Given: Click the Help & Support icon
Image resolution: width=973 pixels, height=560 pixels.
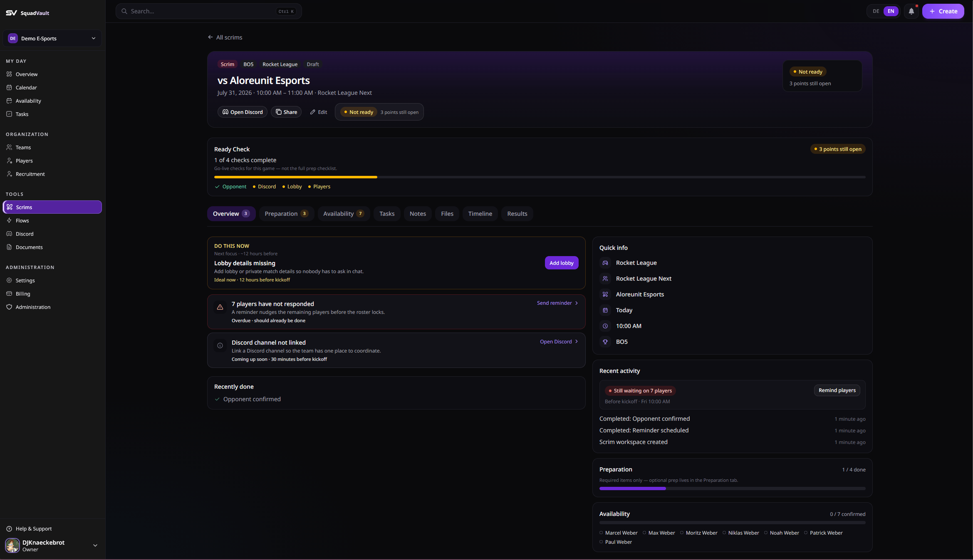Looking at the screenshot, I should point(9,529).
